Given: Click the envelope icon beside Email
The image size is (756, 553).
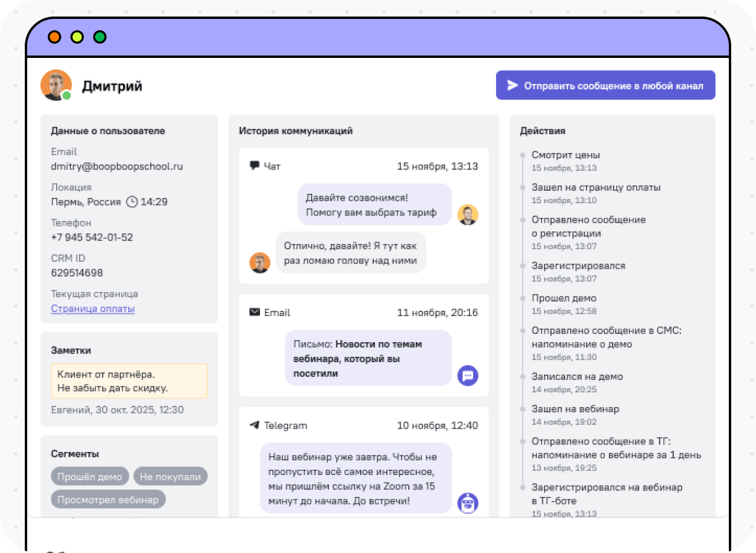Looking at the screenshot, I should click(255, 312).
